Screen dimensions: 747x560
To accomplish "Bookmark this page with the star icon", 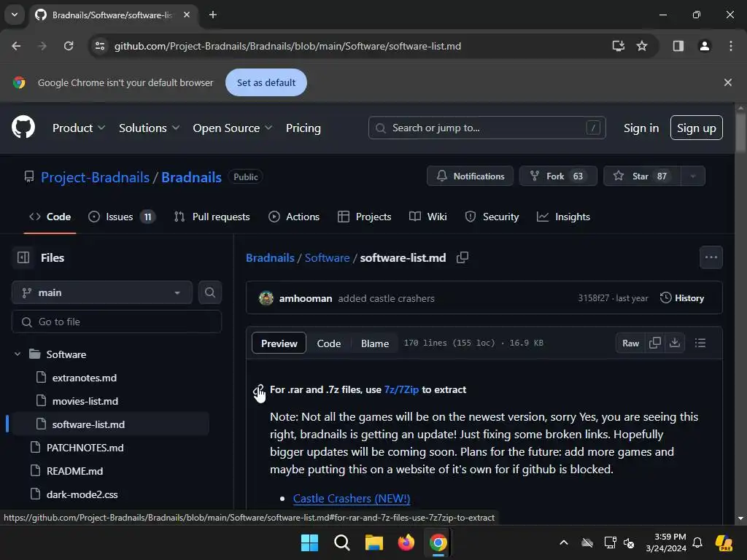I will point(642,46).
